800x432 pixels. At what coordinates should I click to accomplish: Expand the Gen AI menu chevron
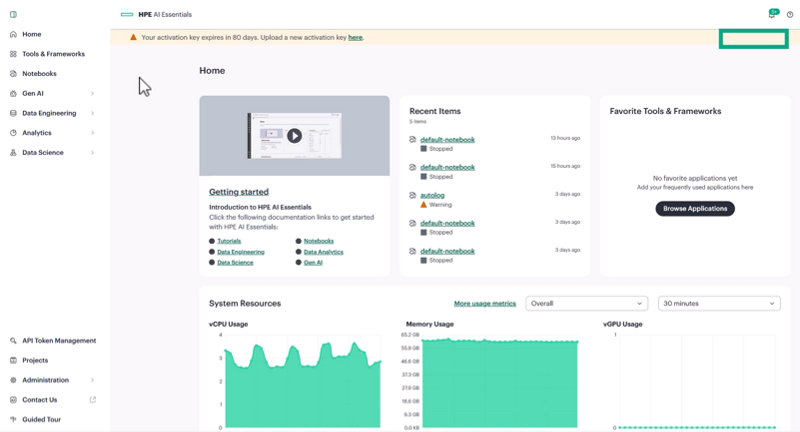pos(92,93)
